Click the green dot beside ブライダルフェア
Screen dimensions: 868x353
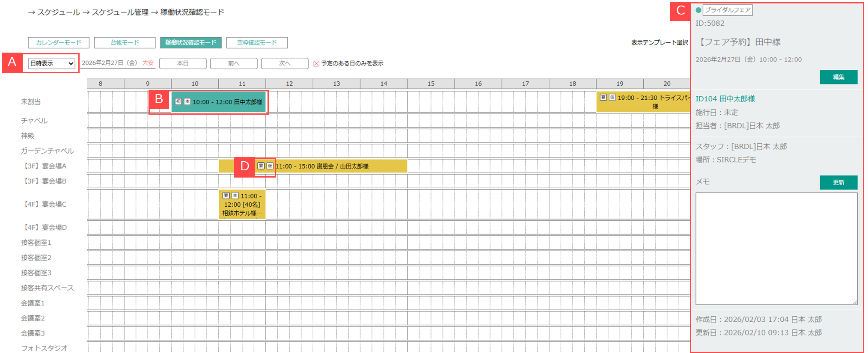pos(699,10)
